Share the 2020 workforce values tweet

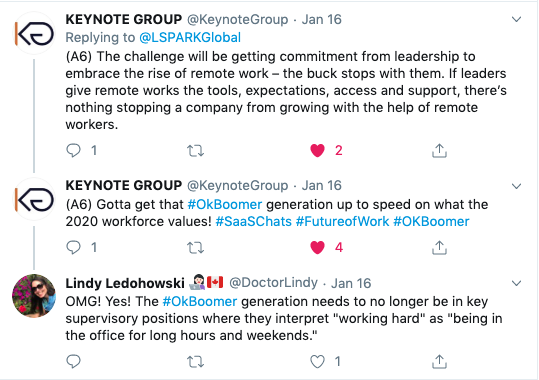pyautogui.click(x=439, y=247)
